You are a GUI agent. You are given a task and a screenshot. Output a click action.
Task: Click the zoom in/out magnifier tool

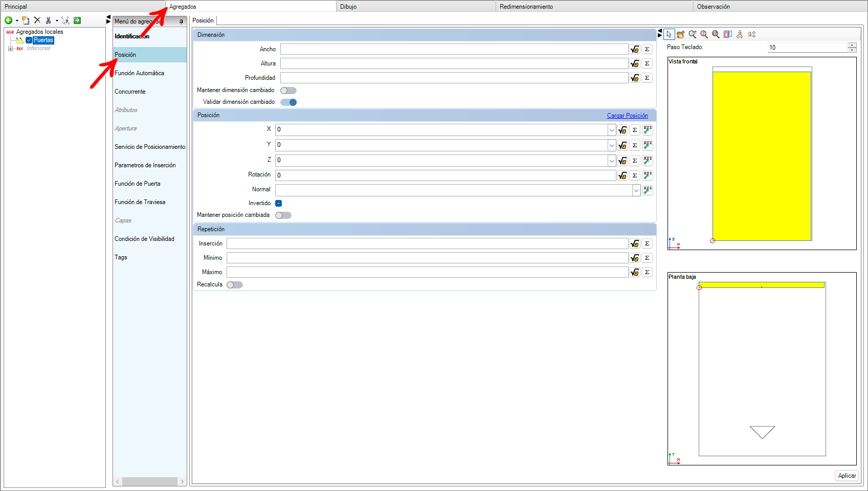coord(693,34)
